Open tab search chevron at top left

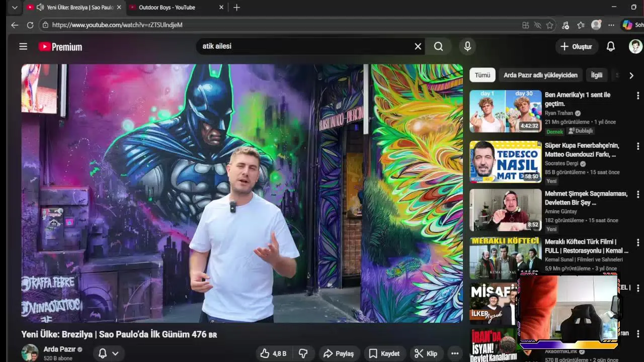(x=15, y=7)
